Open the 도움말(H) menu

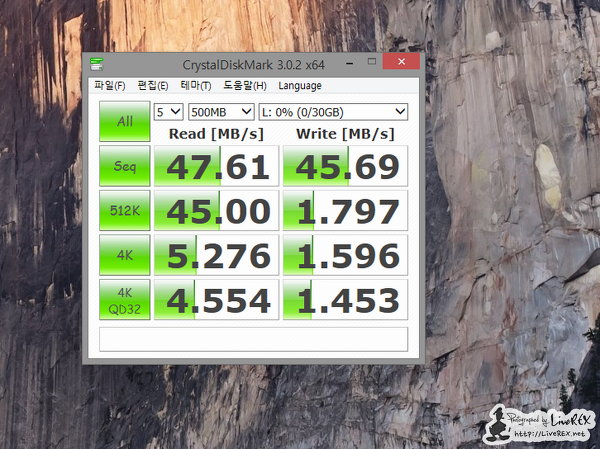(x=245, y=85)
